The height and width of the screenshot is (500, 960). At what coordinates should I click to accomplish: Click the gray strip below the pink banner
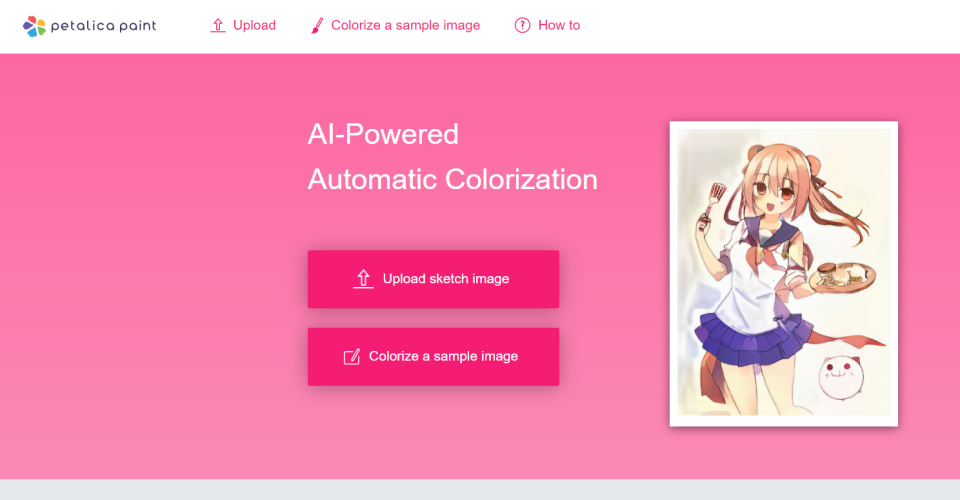480,490
